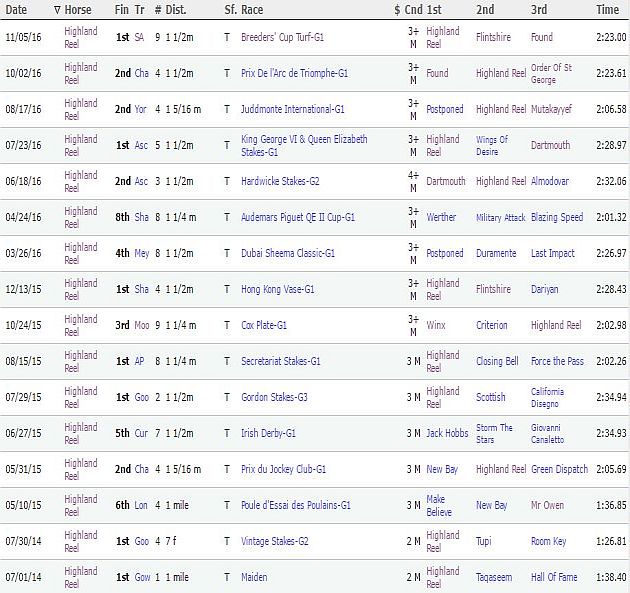Open the Maiden race link
This screenshot has width=630, height=593.
click(254, 577)
